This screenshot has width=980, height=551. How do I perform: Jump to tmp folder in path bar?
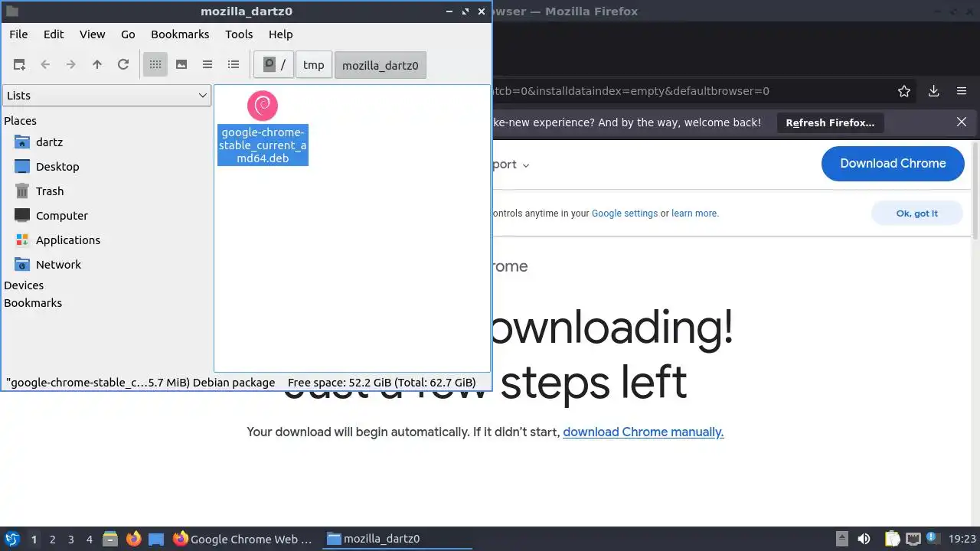tap(314, 65)
